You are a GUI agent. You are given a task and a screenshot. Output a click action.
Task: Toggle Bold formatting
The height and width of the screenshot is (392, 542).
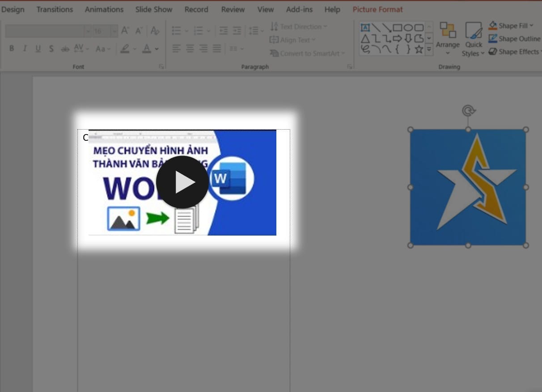click(12, 48)
